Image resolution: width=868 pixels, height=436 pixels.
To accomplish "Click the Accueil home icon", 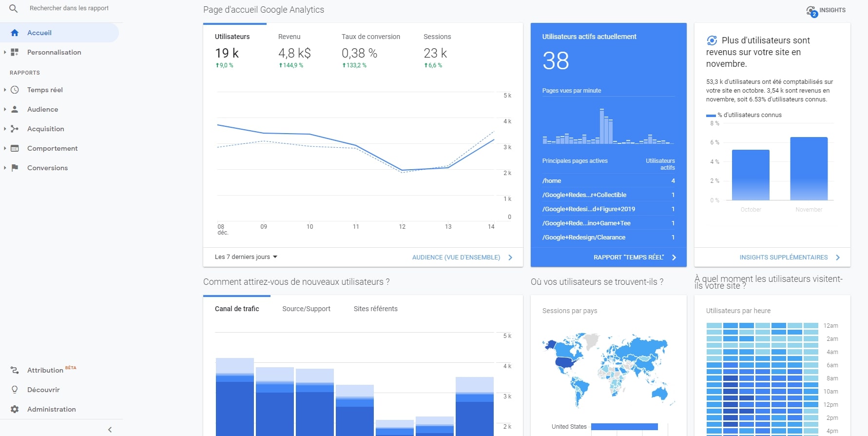I will tap(15, 33).
